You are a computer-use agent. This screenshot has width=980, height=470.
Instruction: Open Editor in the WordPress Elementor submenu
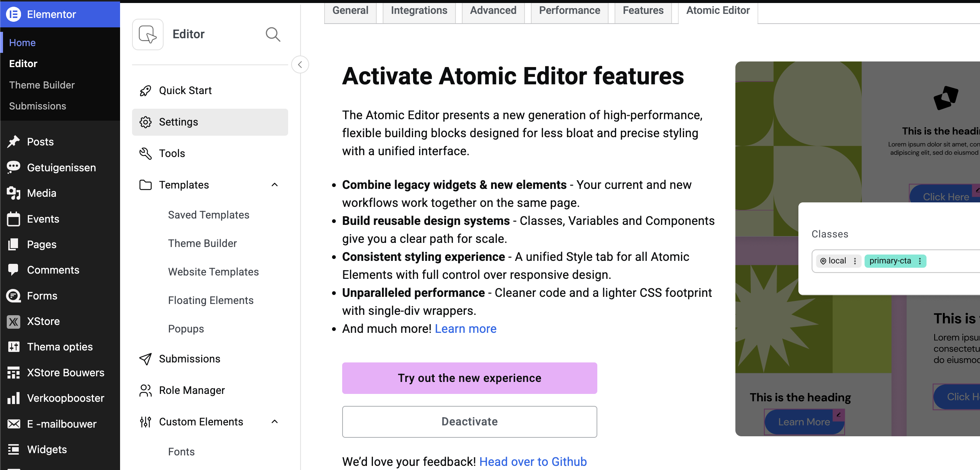point(23,64)
